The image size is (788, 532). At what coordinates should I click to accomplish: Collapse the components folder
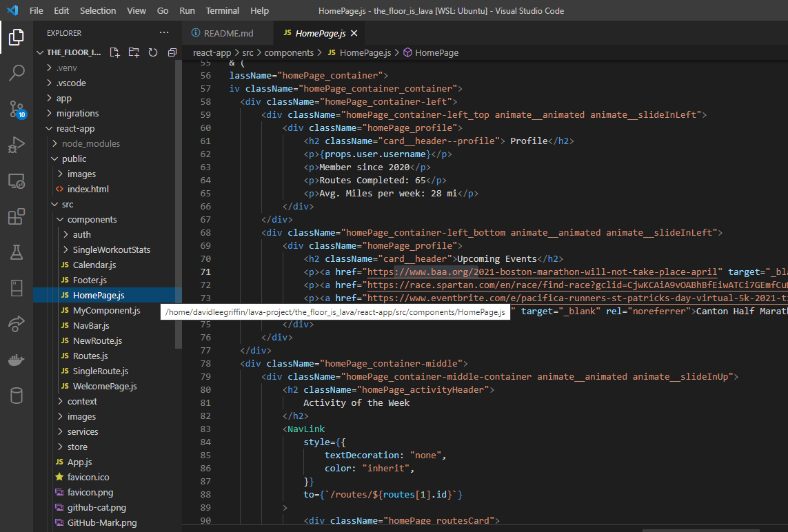(x=92, y=219)
